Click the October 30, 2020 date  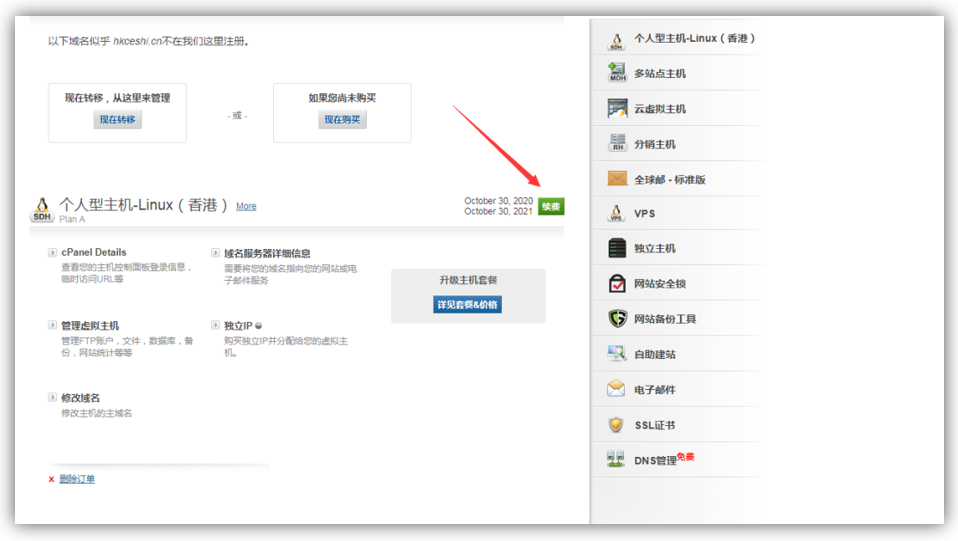click(499, 201)
